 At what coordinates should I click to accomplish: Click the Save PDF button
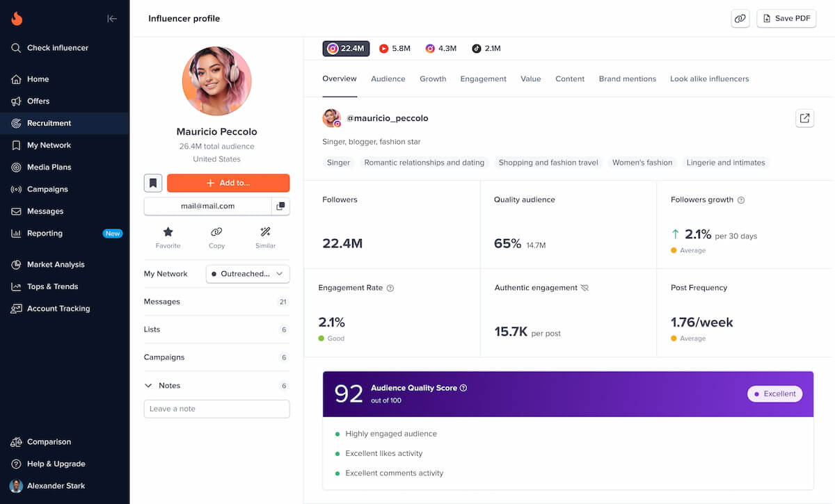click(x=786, y=18)
